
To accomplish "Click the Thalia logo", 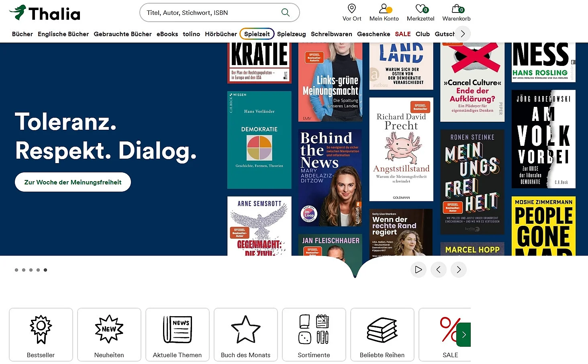I will click(x=45, y=13).
